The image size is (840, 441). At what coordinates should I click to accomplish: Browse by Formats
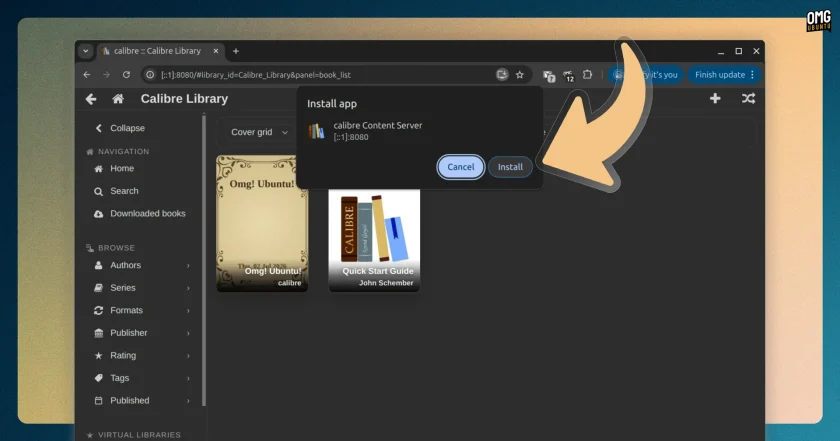coord(126,310)
